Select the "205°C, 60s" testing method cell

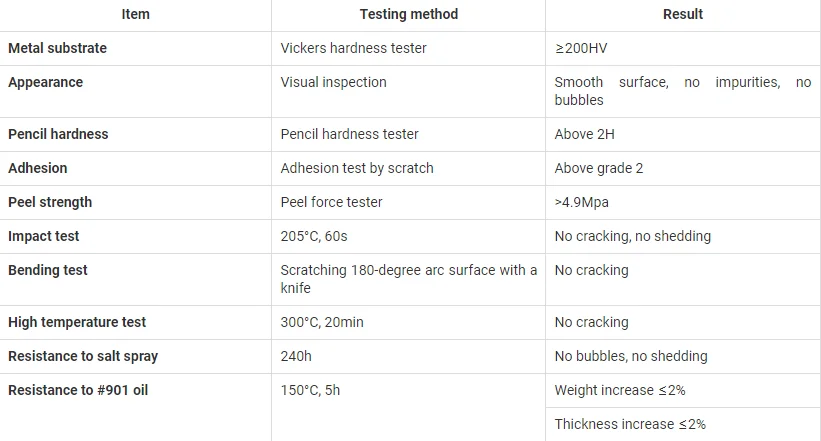click(x=314, y=236)
